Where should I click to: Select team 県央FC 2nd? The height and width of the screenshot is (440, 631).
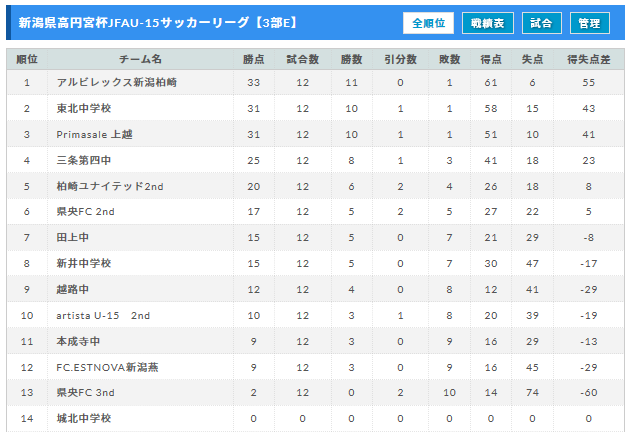pyautogui.click(x=85, y=211)
